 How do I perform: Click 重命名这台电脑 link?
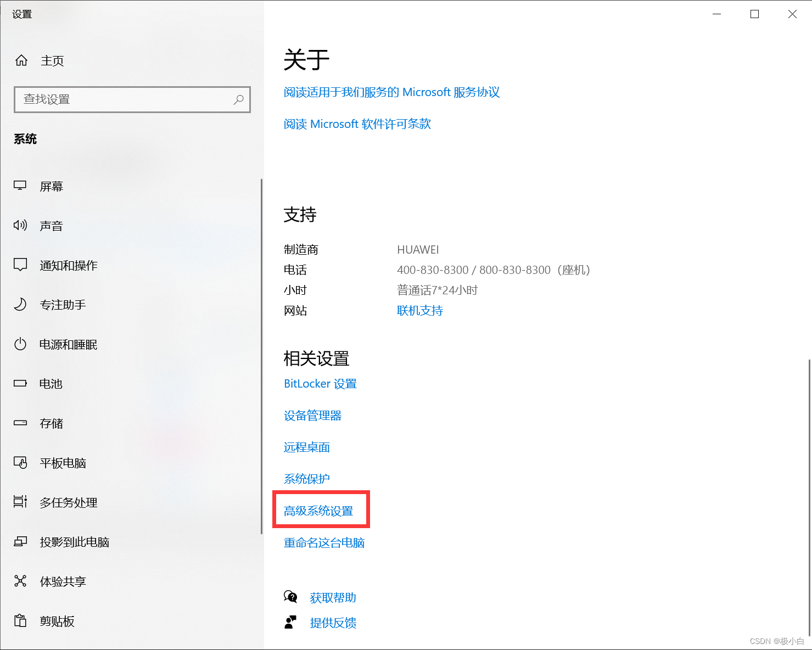[x=324, y=543]
